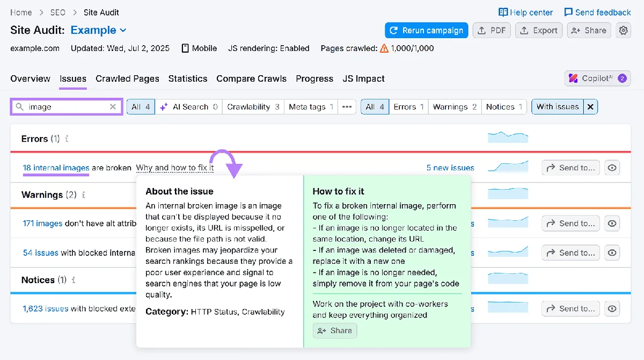Open trend chart for broken internal images
Viewport: 644px width, 360px height.
[508, 167]
